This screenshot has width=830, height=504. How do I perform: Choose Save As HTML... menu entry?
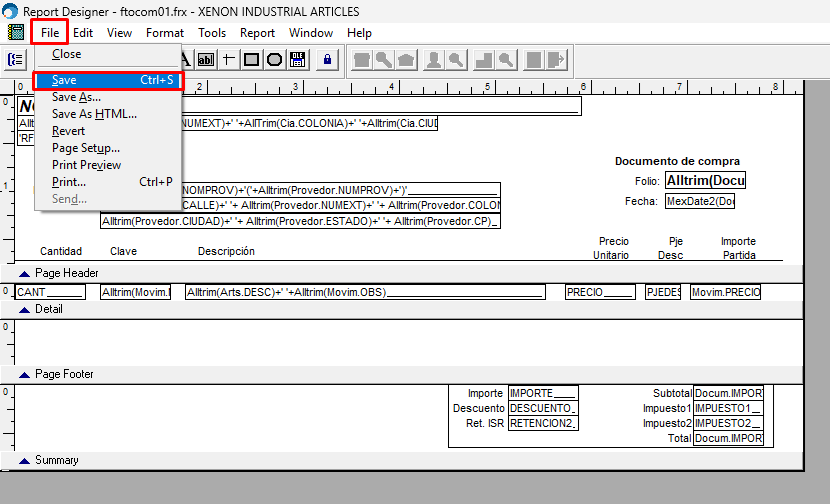point(108,114)
